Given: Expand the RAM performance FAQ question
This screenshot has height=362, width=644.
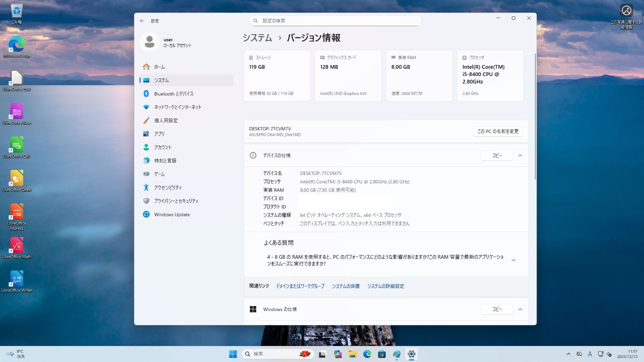Looking at the screenshot, I should 514,260.
